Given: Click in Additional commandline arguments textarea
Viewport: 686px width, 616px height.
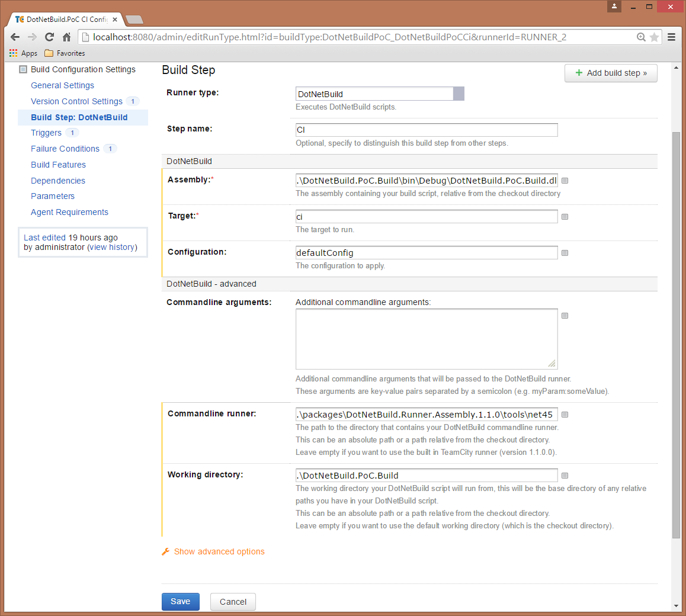Looking at the screenshot, I should [427, 339].
